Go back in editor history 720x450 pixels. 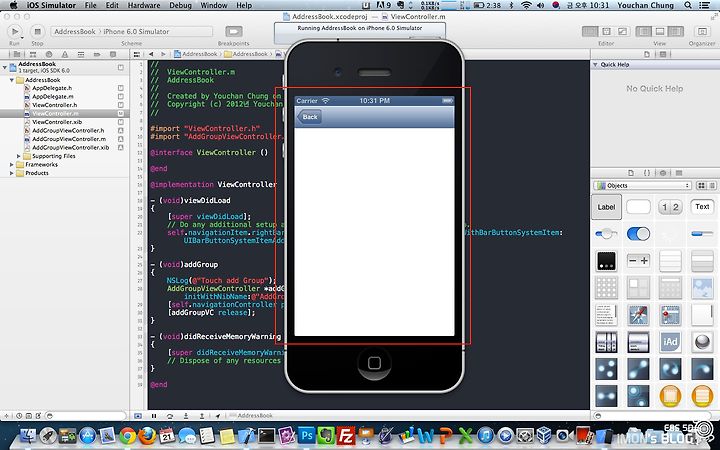[151, 54]
